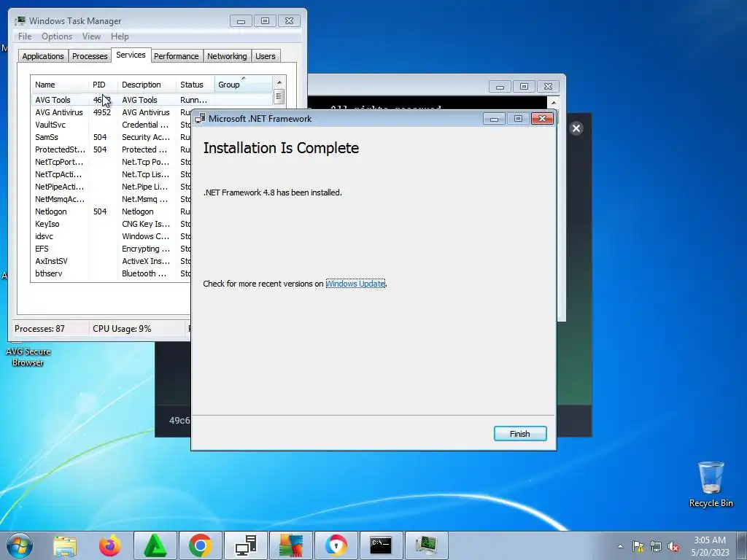The image size is (747, 560).
Task: Dismiss the dark overlay with X icon
Action: [x=576, y=128]
